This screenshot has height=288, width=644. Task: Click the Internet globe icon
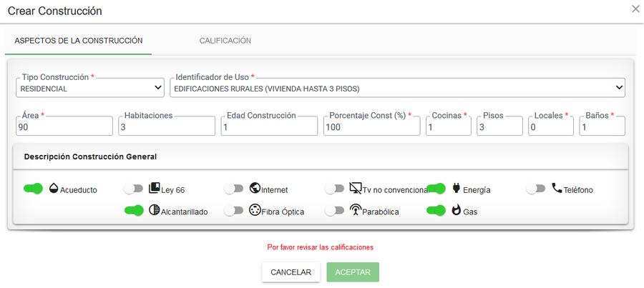(x=254, y=189)
